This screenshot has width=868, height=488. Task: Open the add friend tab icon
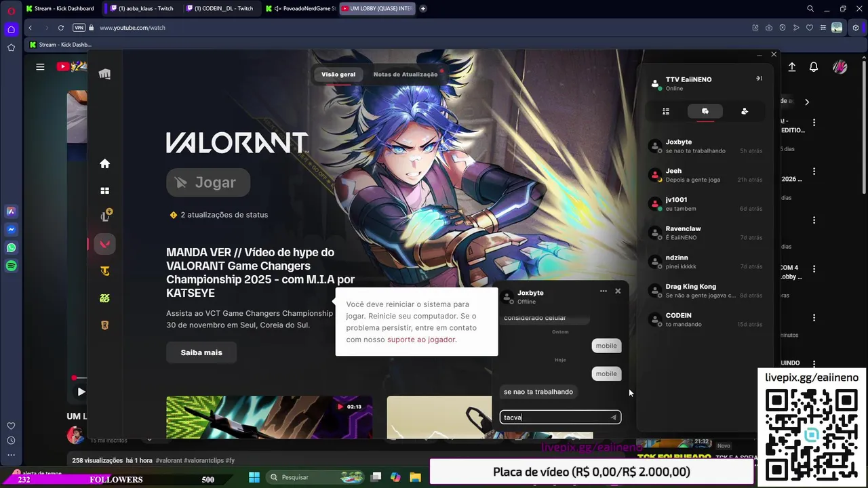745,111
